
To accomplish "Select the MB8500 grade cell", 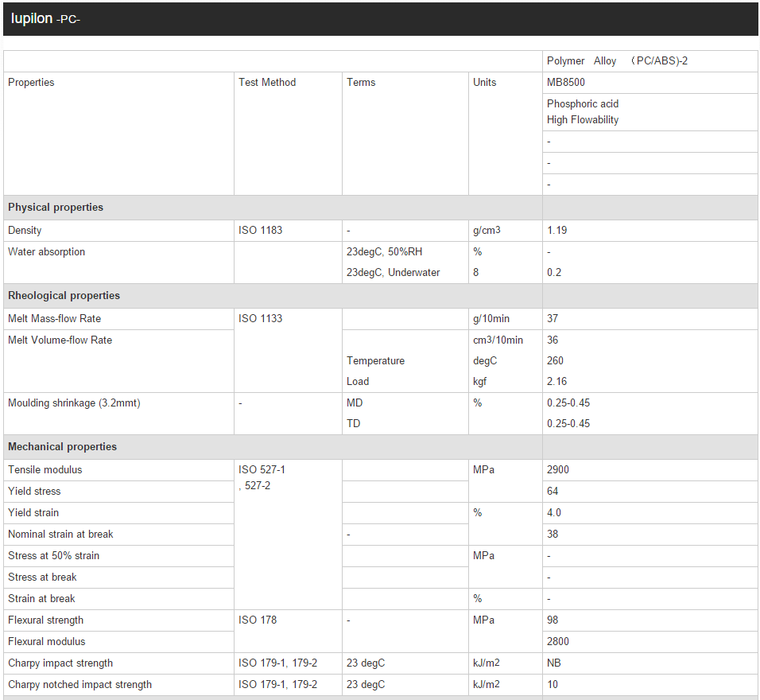I will click(x=566, y=83).
